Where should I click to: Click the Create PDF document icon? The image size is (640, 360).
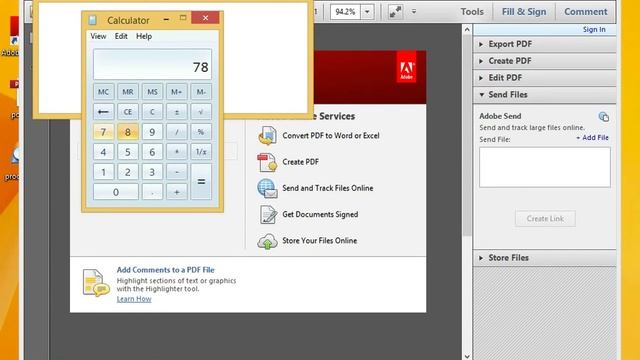pyautogui.click(x=267, y=162)
